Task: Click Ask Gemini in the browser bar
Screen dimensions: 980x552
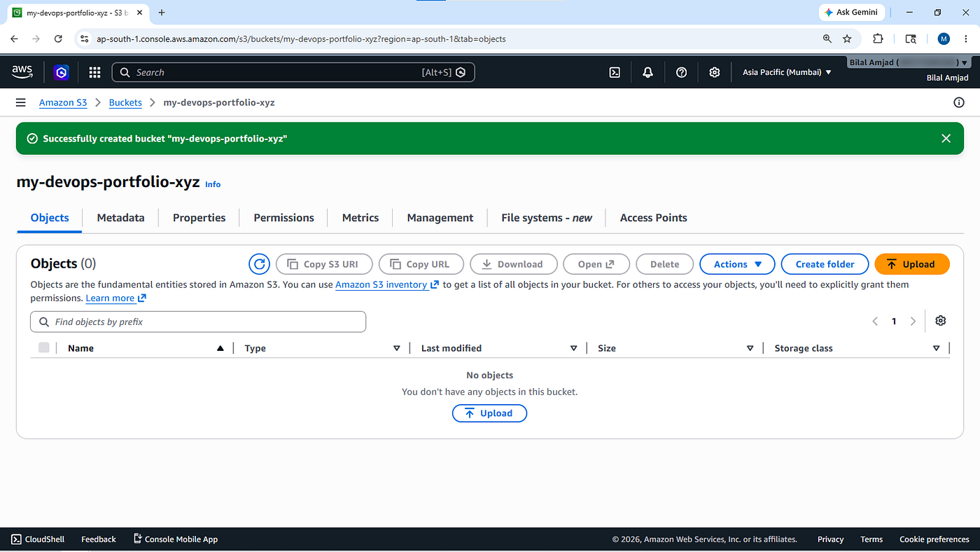Action: pos(852,13)
